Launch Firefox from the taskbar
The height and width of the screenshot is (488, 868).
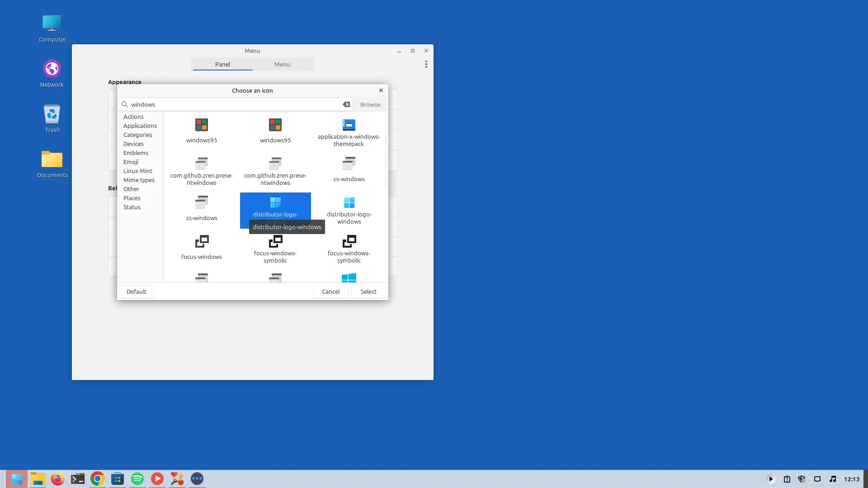coord(58,479)
